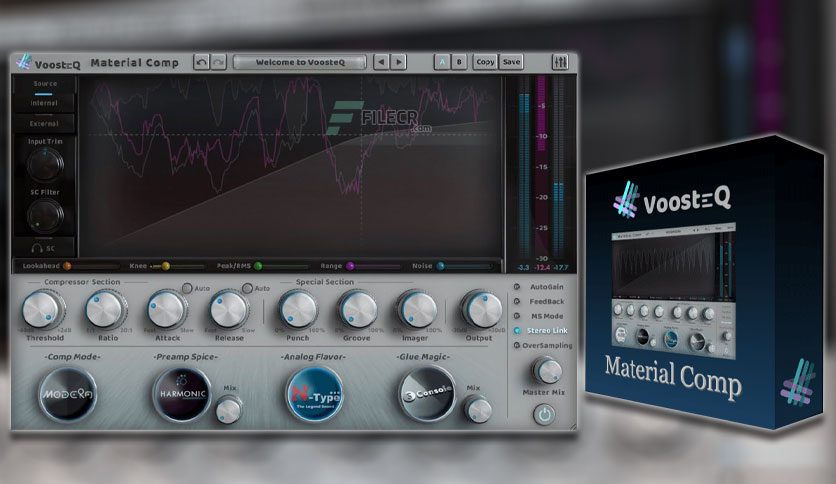This screenshot has width=836, height=484.
Task: Click the Imager knob
Action: click(417, 310)
